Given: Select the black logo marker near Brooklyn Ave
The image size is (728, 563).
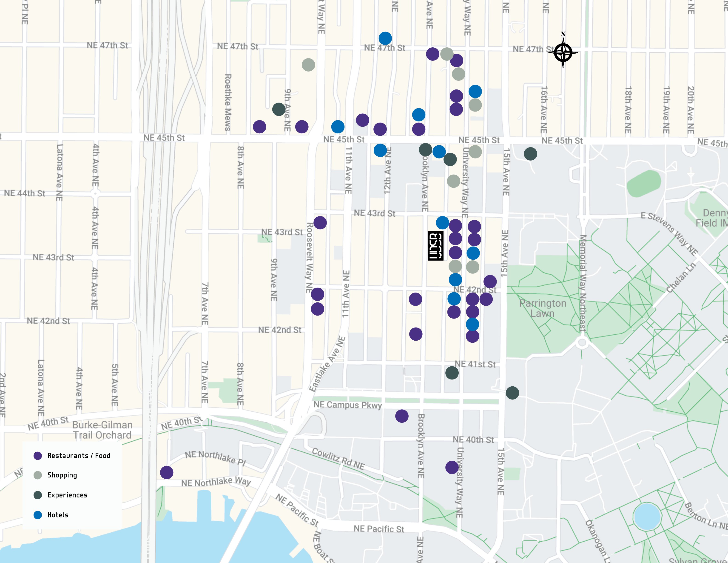Looking at the screenshot, I should 435,246.
